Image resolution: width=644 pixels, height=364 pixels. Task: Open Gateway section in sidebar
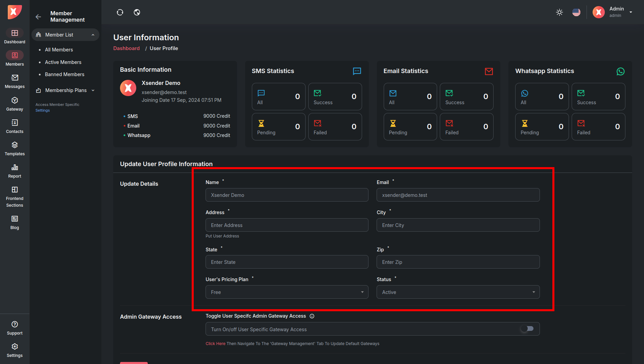[15, 104]
